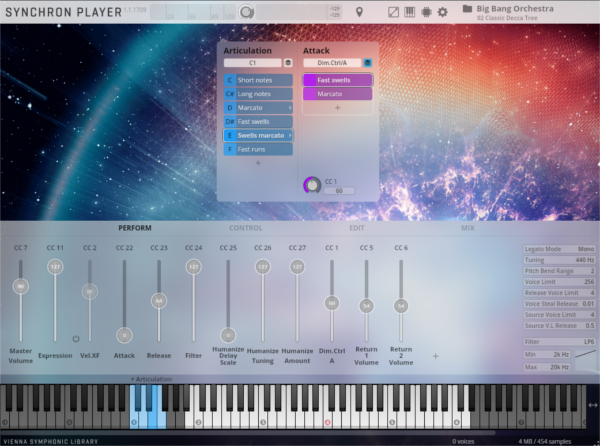
Task: Click the CC 1 value field showing 60
Action: [x=339, y=190]
